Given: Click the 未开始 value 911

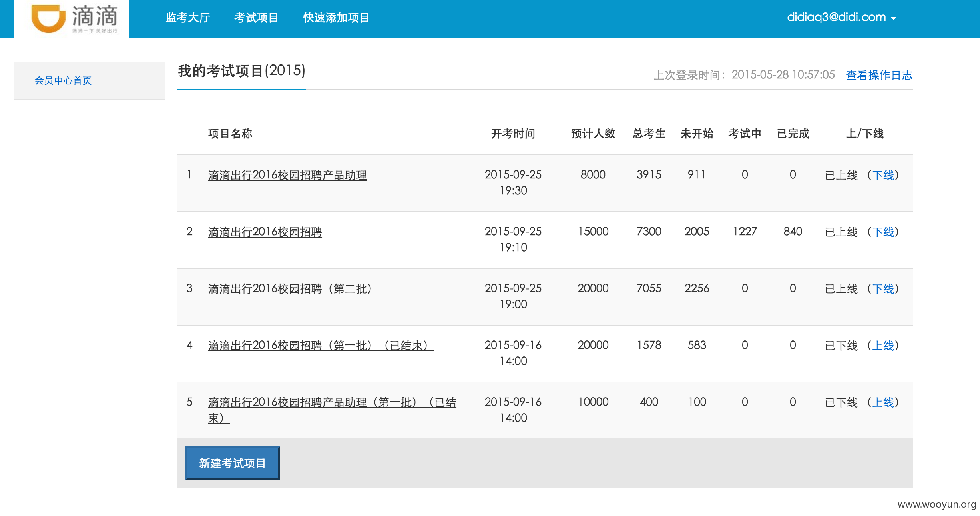Looking at the screenshot, I should (697, 175).
